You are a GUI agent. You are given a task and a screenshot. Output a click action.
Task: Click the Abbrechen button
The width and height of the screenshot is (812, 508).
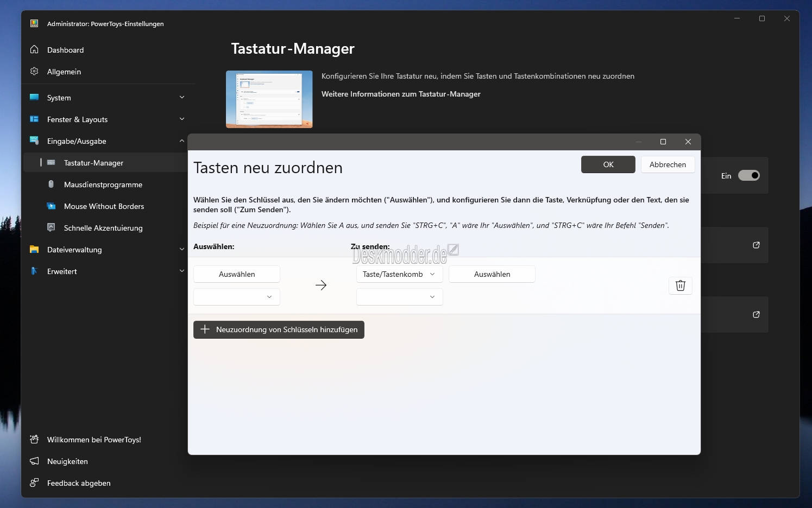click(668, 164)
